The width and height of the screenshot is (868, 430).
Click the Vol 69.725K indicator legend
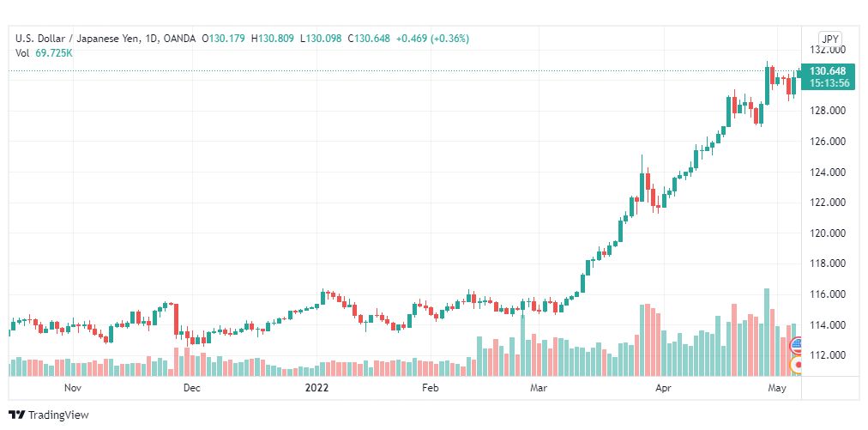click(45, 53)
